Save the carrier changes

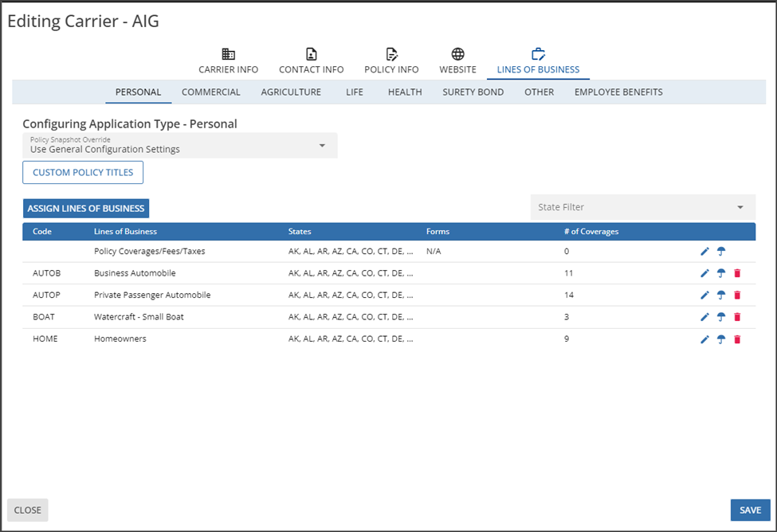pyautogui.click(x=750, y=510)
